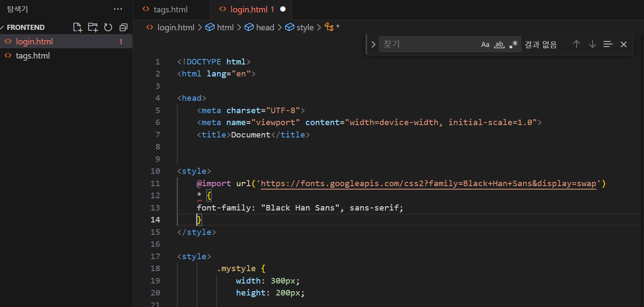Click the "Black Han Sans" string
This screenshot has width=644, height=307.
(x=300, y=208)
